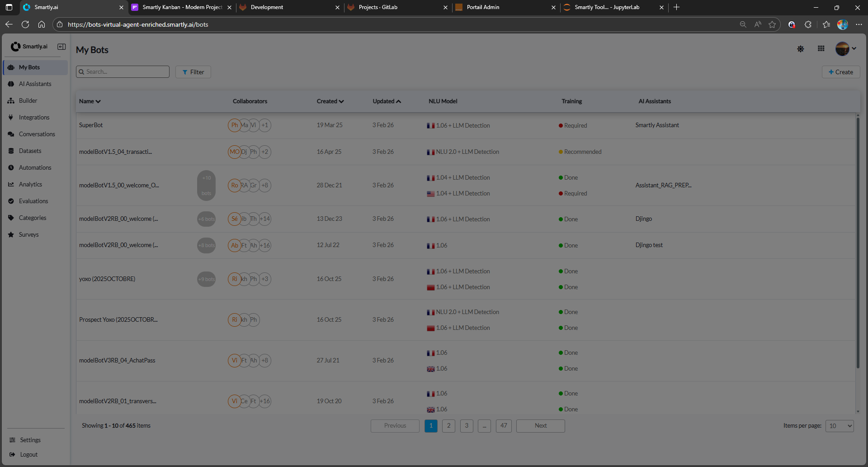Open modelBotV3RB_04_AchatPass bot
Viewport: 868px width, 467px height.
pyautogui.click(x=117, y=361)
